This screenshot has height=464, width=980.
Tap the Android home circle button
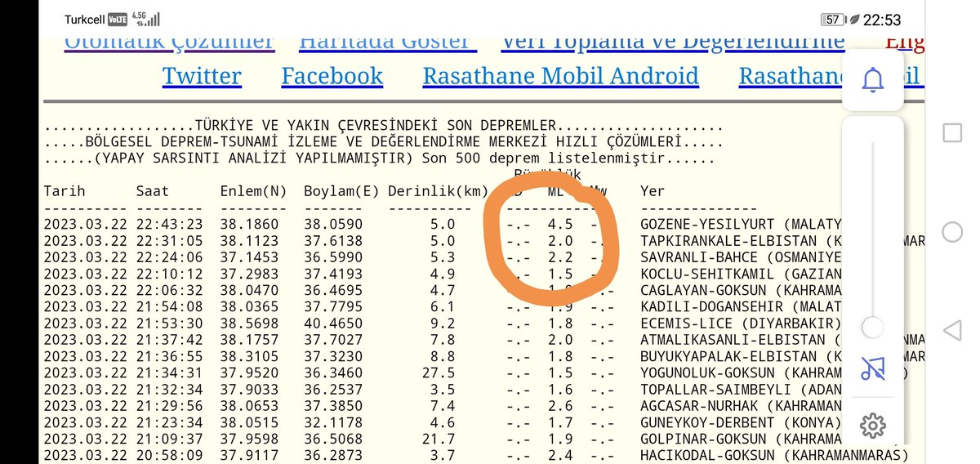(x=952, y=232)
